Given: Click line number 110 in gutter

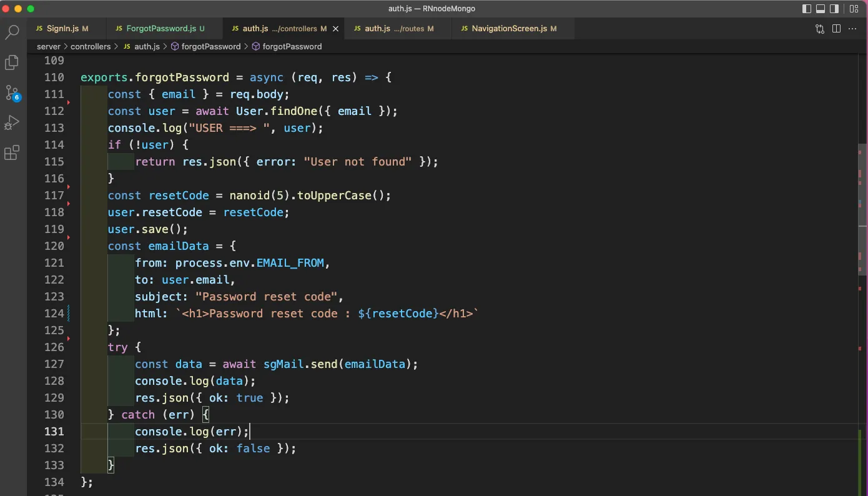Looking at the screenshot, I should pos(54,77).
